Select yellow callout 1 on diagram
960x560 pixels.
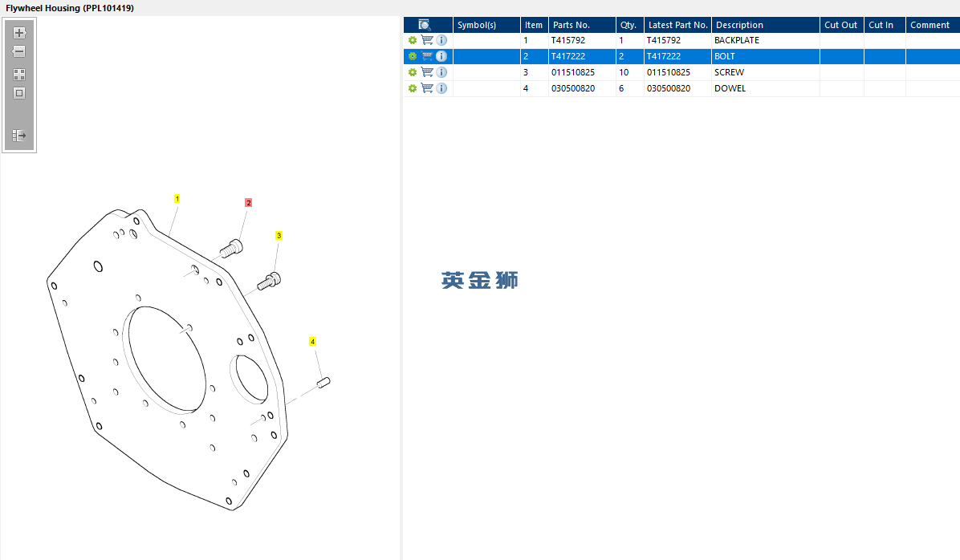coord(177,199)
